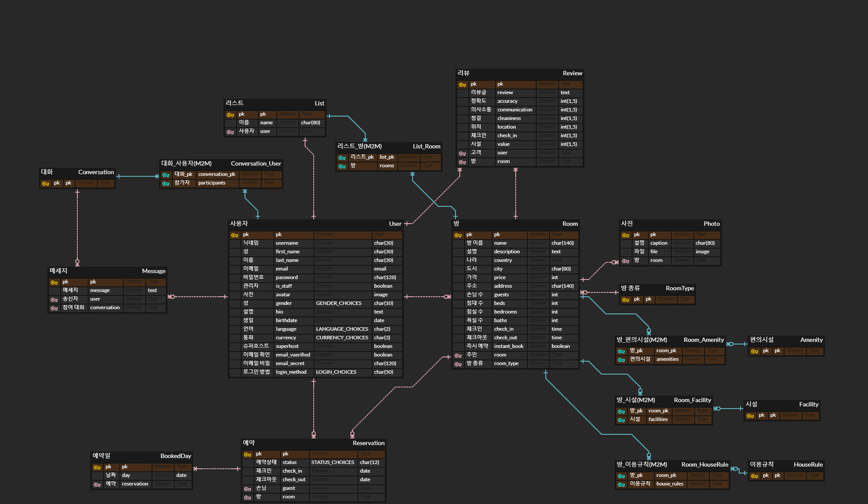Screen dimensions: 868x504
Task: Click primary key icon in Amenity table
Action: point(755,351)
